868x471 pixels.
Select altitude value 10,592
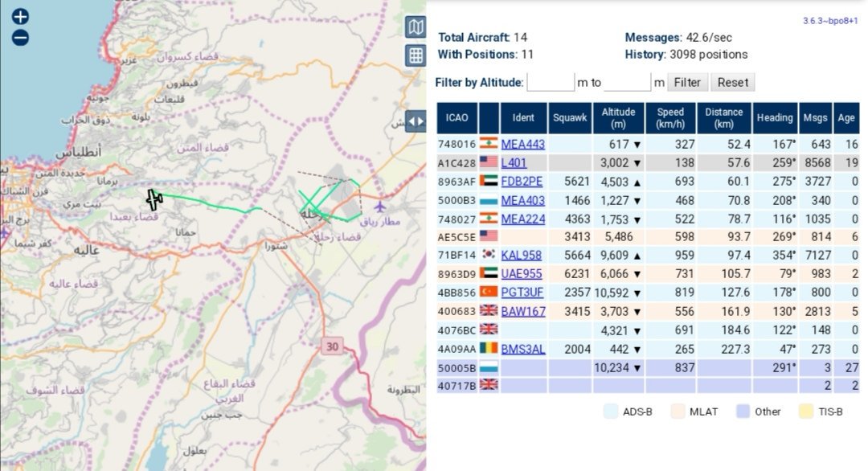point(611,293)
